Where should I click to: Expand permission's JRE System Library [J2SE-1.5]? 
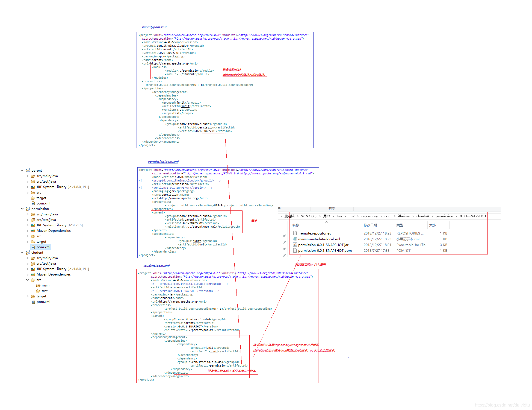click(28, 225)
